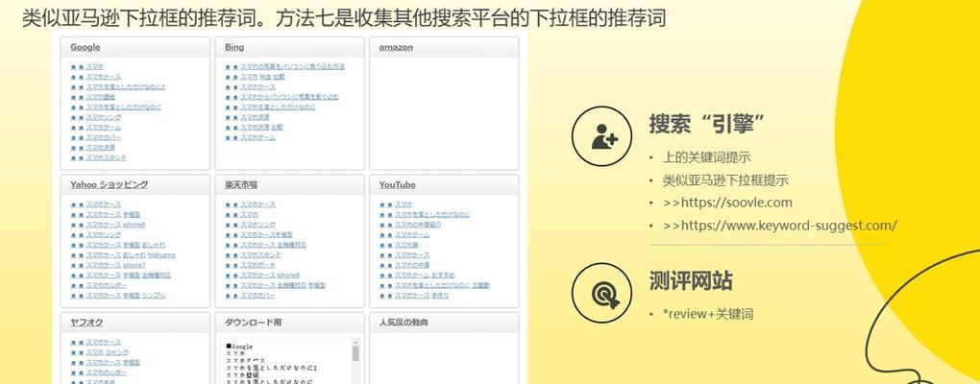This screenshot has width=980, height=384.
Task: Click スマホケース iphone8 in 楽天市場 panel
Action: click(x=270, y=276)
